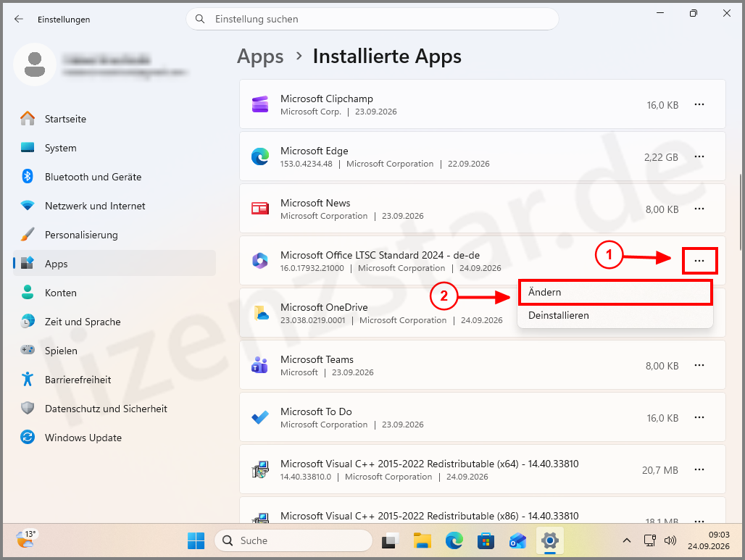Open Spielen settings
745x560 pixels.
pos(114,351)
